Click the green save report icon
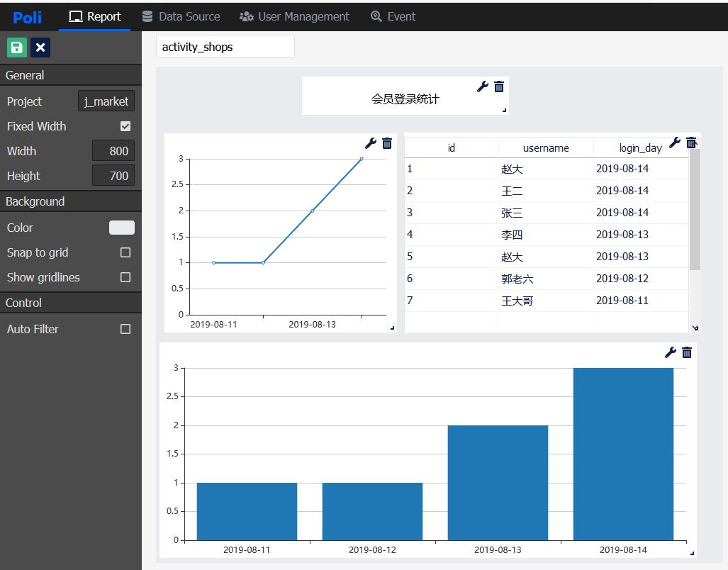 pos(17,47)
